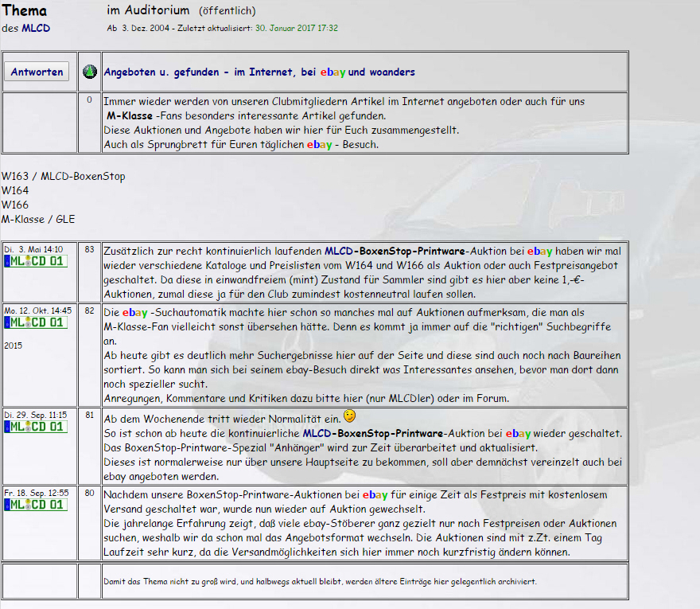This screenshot has height=609, width=700.
Task: Click ebay in 'täglichen ebay - Besuch'
Action: [319, 145]
